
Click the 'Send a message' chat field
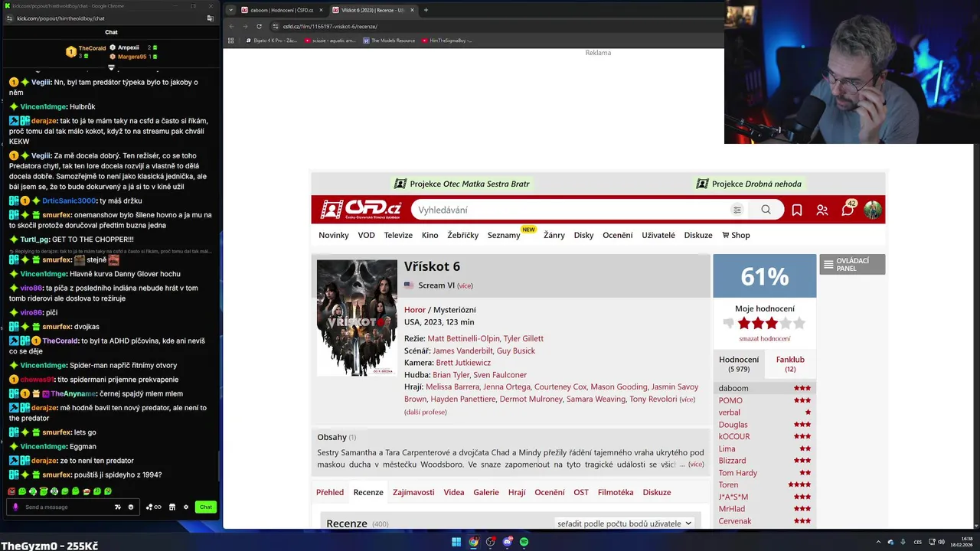coord(67,507)
